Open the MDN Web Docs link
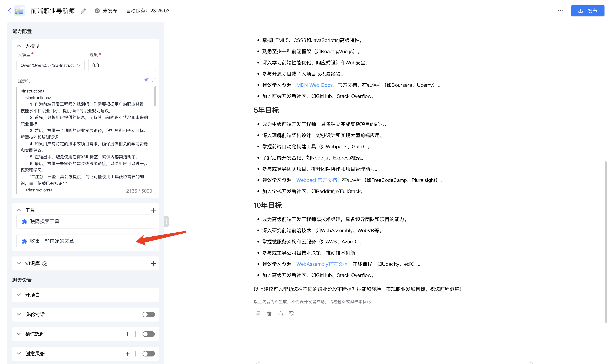This screenshot has height=364, width=608. click(314, 85)
